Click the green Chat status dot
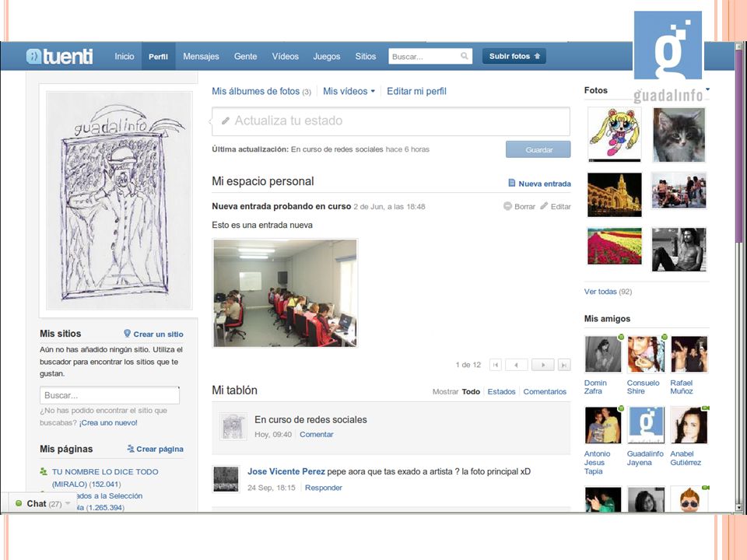The image size is (747, 560). click(x=19, y=503)
